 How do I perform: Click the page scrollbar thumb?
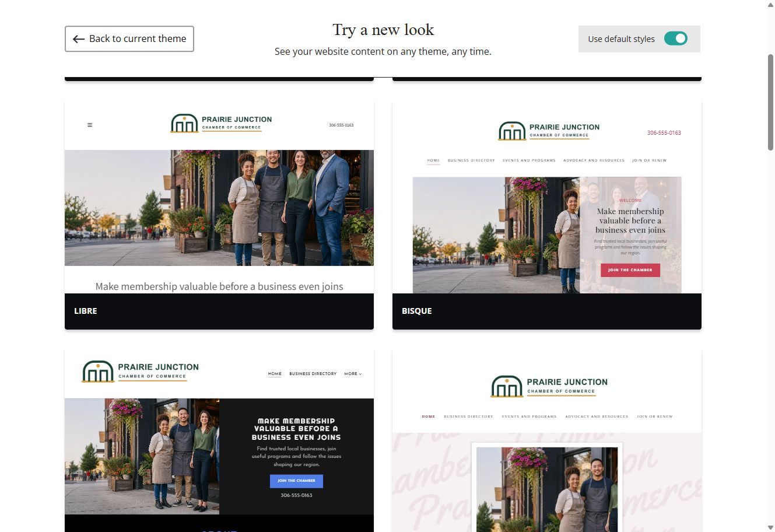pos(770,104)
